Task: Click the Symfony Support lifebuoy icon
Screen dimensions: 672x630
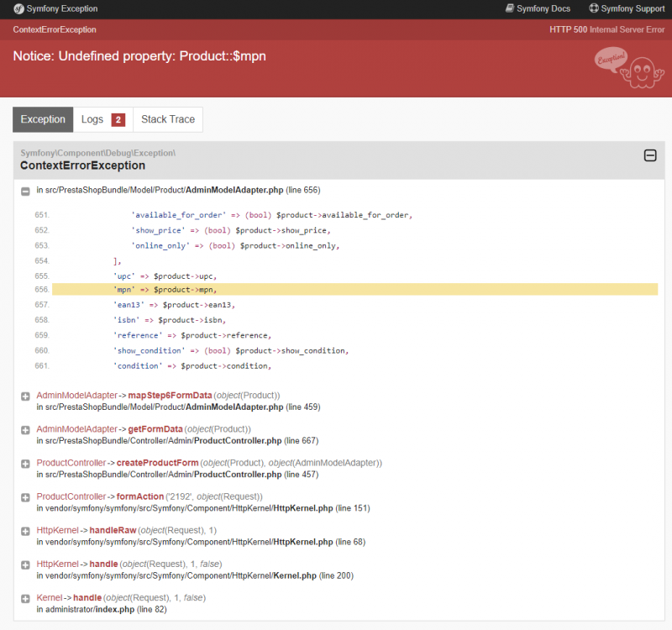Action: pyautogui.click(x=594, y=8)
